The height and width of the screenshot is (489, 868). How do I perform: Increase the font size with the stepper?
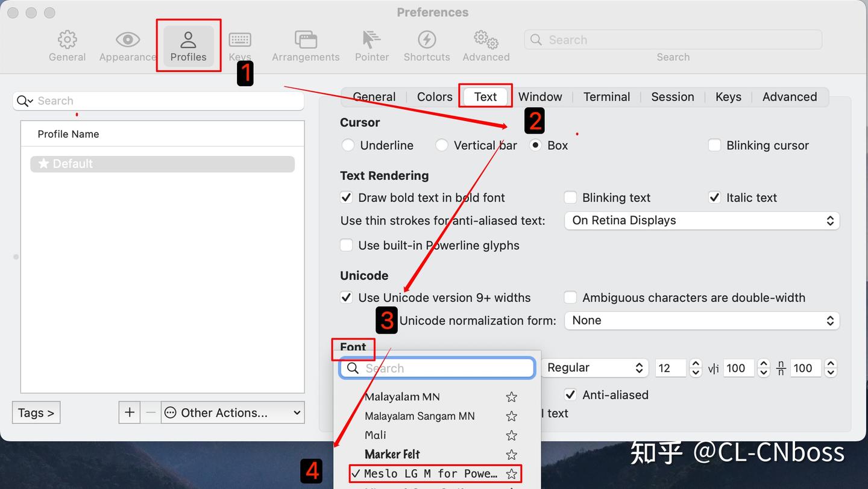point(696,364)
